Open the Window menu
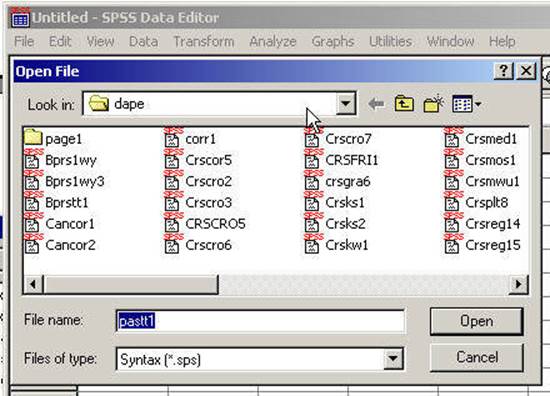Image resolution: width=550 pixels, height=396 pixels. pyautogui.click(x=450, y=41)
